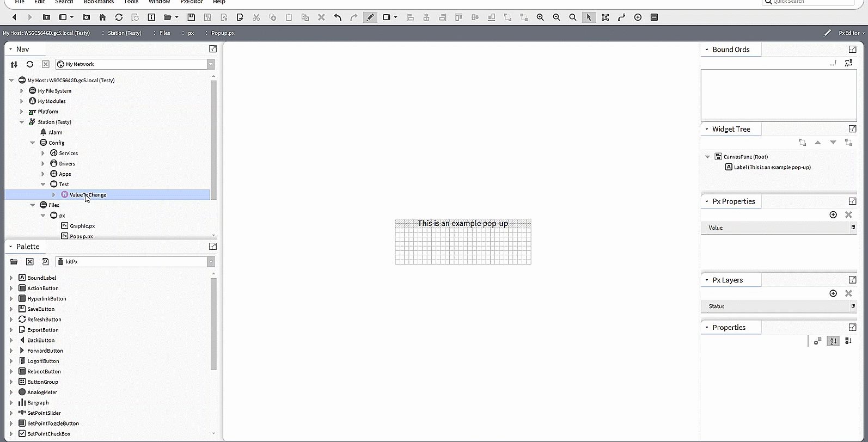Open the Window menu

pyautogui.click(x=159, y=2)
